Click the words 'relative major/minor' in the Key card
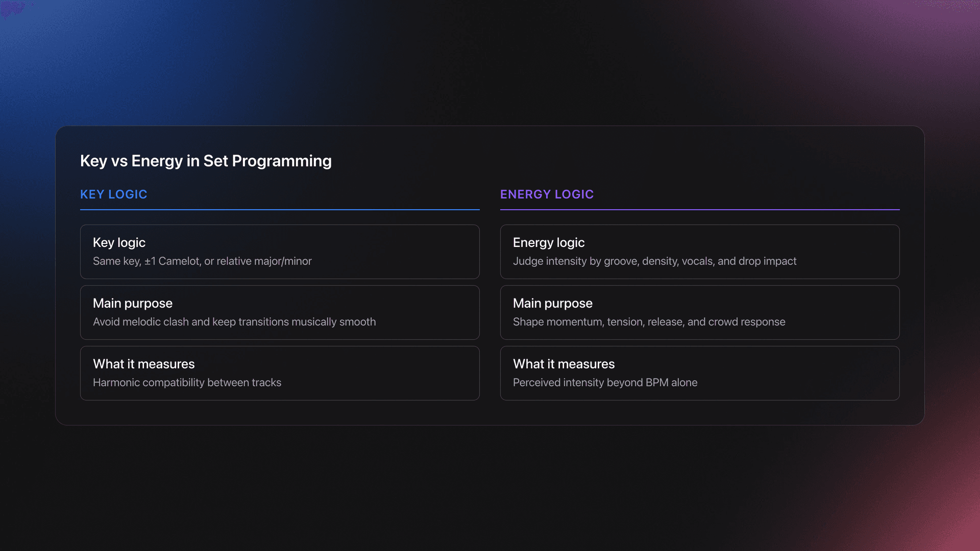The width and height of the screenshot is (980, 551). (264, 261)
